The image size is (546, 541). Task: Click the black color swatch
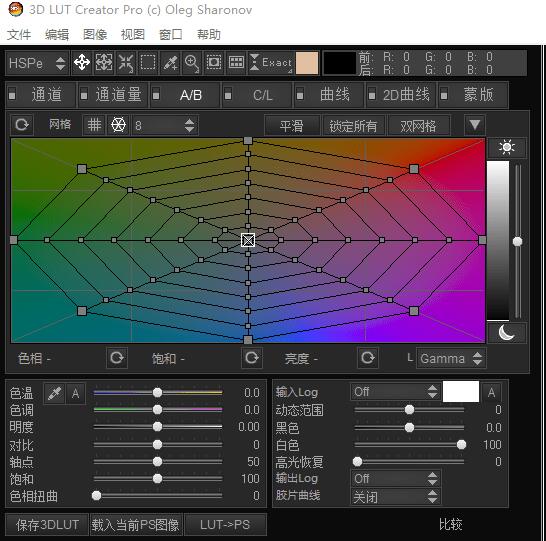(x=340, y=63)
